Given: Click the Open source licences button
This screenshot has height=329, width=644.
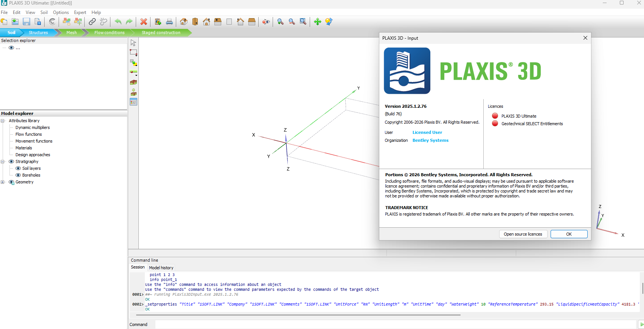Looking at the screenshot, I should [523, 234].
